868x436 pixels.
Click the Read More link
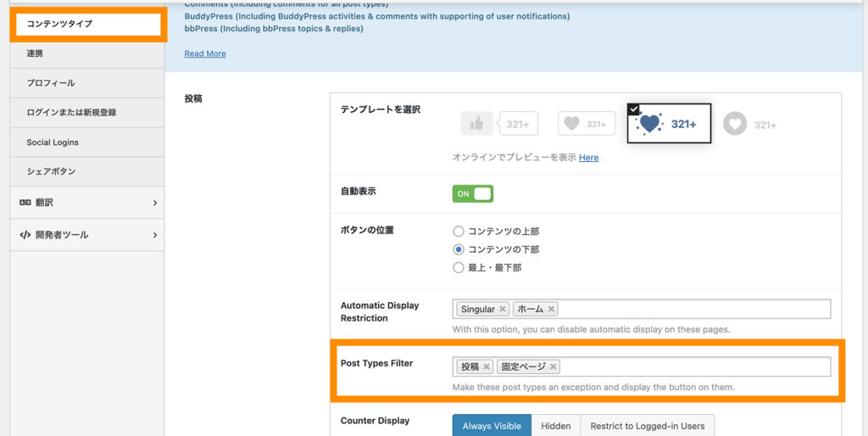coord(205,53)
